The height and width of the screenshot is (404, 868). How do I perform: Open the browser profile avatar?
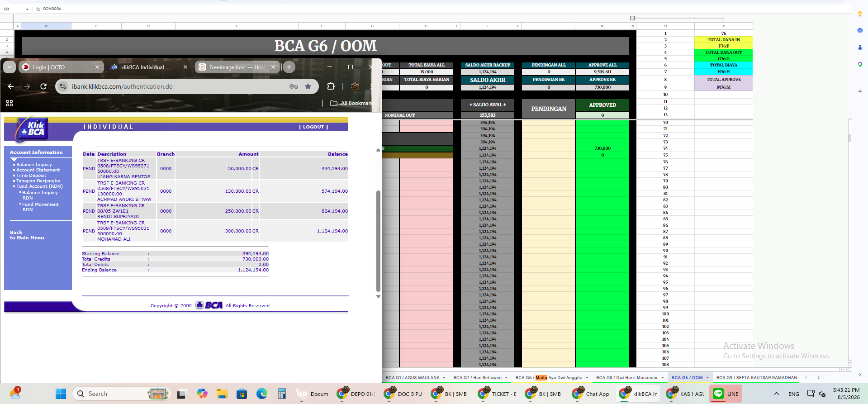[x=355, y=86]
